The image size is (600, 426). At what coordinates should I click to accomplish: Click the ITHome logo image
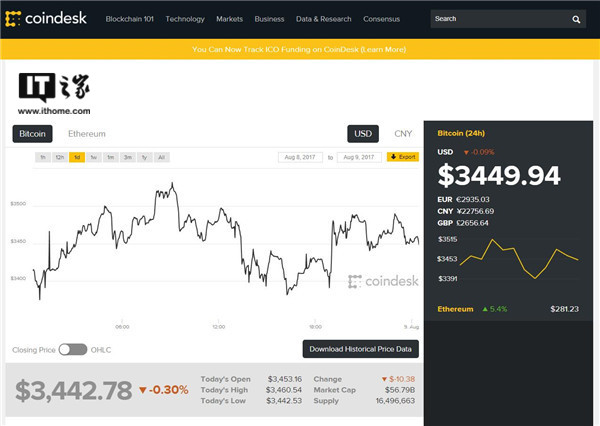tap(54, 94)
